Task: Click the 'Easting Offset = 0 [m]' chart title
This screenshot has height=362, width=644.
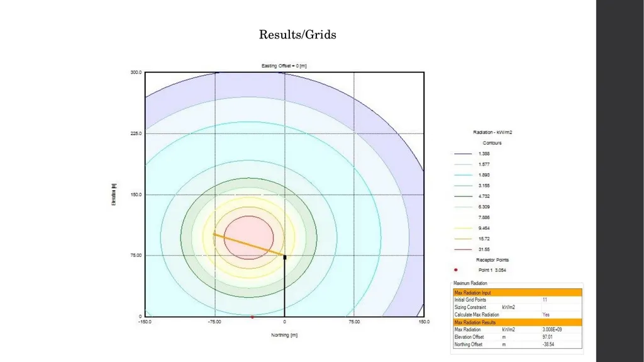Action: [x=284, y=66]
